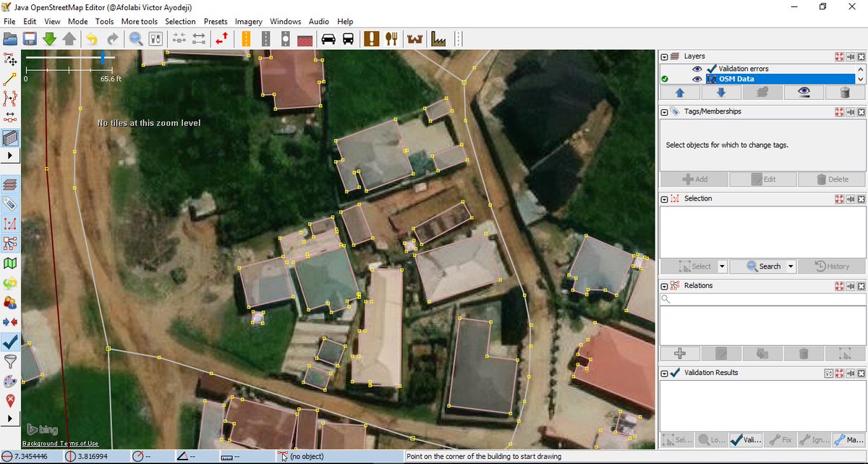The width and height of the screenshot is (868, 464).
Task: Toggle the Filter funnel panel in sidebar
Action: click(10, 360)
